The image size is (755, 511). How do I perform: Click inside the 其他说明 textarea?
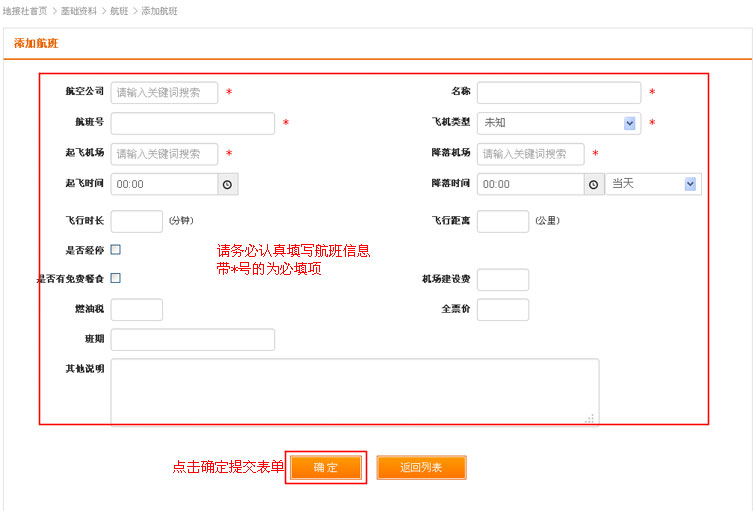355,391
